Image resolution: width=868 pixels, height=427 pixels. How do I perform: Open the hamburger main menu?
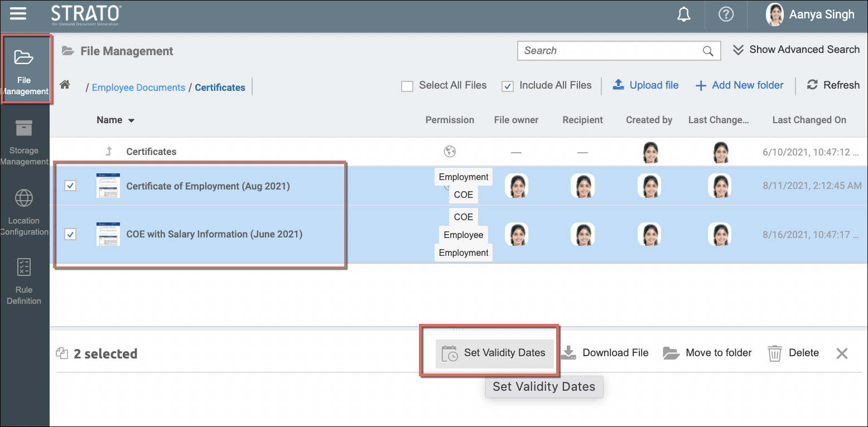coord(18,14)
